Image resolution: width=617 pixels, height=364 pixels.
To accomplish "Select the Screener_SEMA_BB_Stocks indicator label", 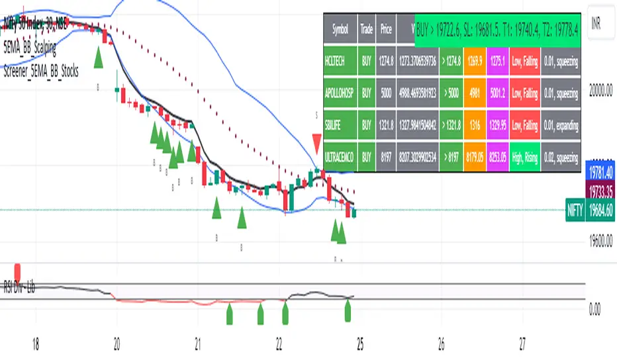I will (41, 71).
